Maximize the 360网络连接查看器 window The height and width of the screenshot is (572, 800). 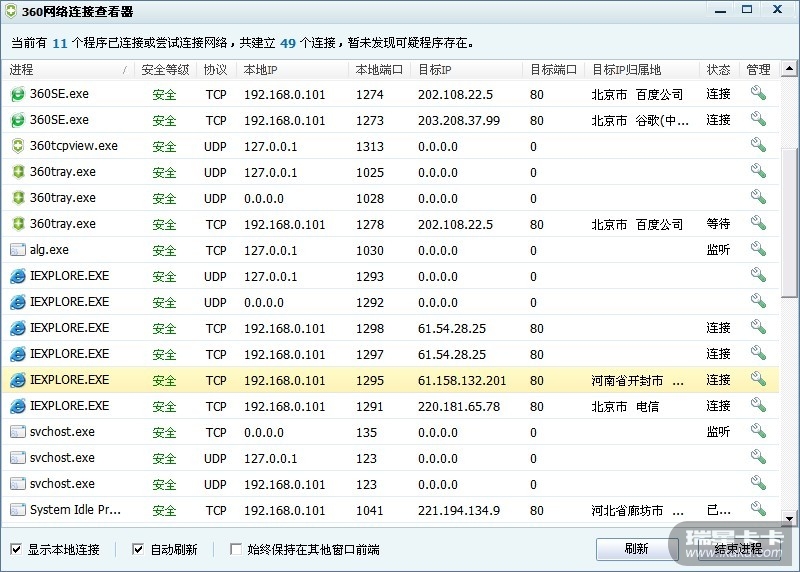click(x=747, y=10)
